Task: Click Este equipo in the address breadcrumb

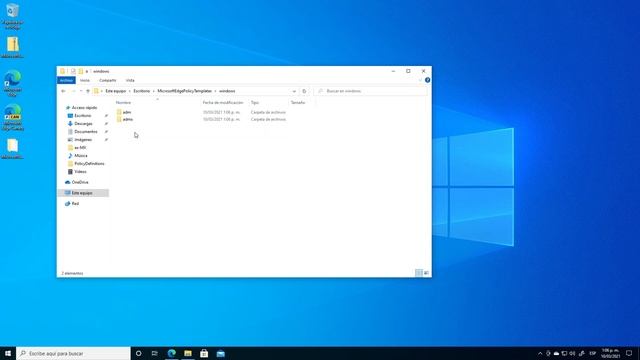Action: 116,91
